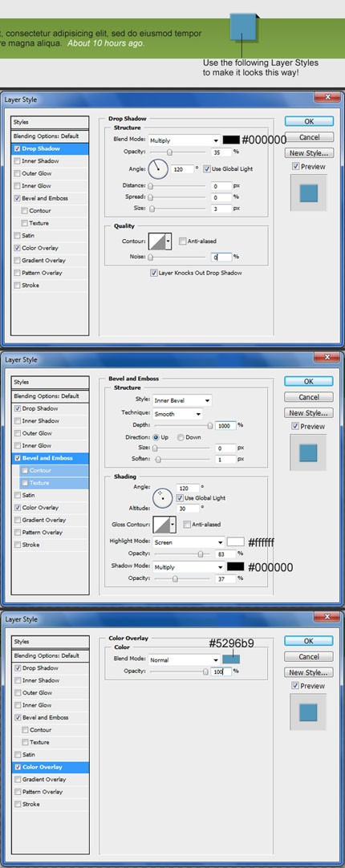Open Blend Mode Normal dropdown in Color Overlay
This screenshot has height=868, width=345.
coord(183,660)
